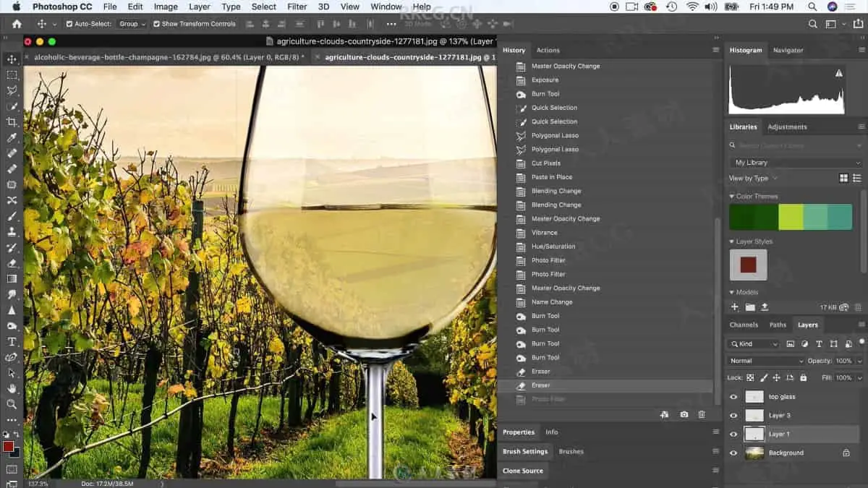Viewport: 868px width, 488px height.
Task: Hide Layer 1 visibility eye
Action: [x=733, y=435]
